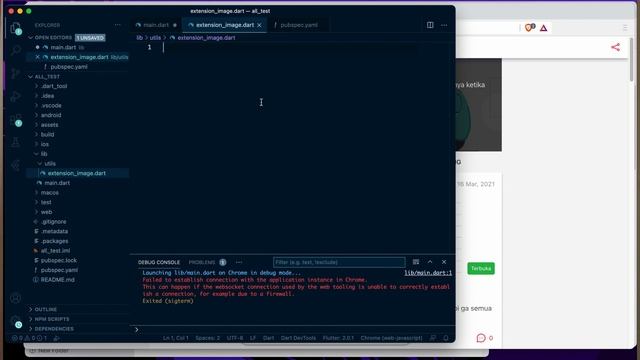Open comments icon in browser page
The width and height of the screenshot is (640, 360).
[x=481, y=338]
